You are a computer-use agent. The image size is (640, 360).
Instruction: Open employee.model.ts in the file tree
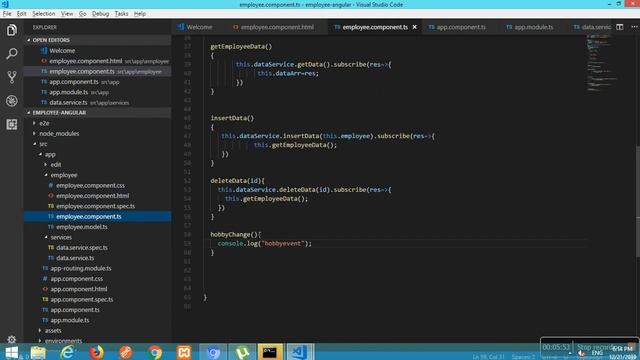coord(82,227)
